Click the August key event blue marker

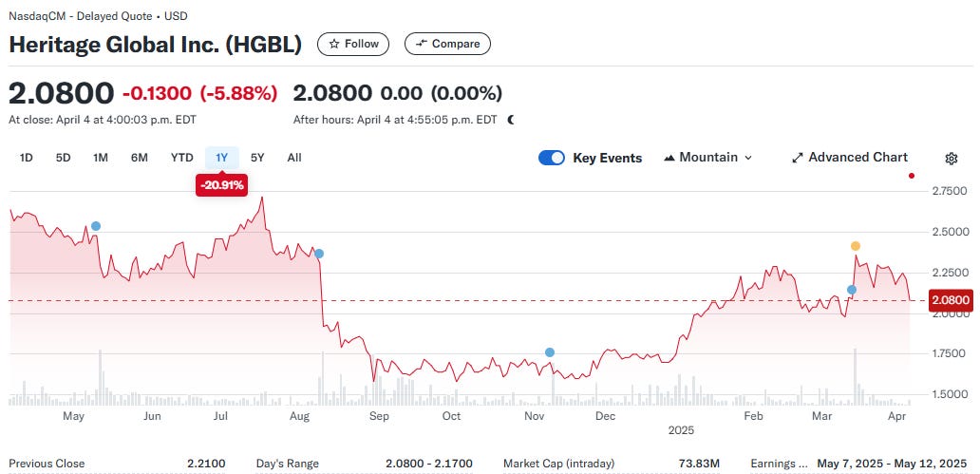319,254
